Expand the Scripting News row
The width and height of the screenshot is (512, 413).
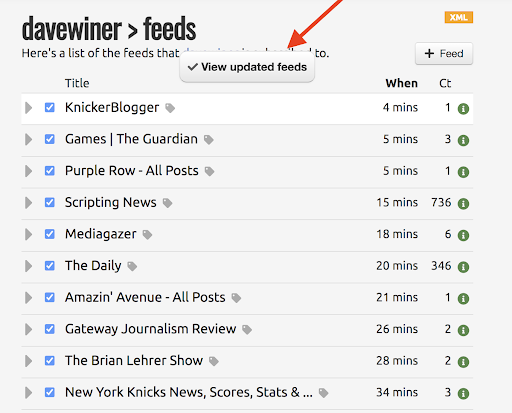[29, 203]
